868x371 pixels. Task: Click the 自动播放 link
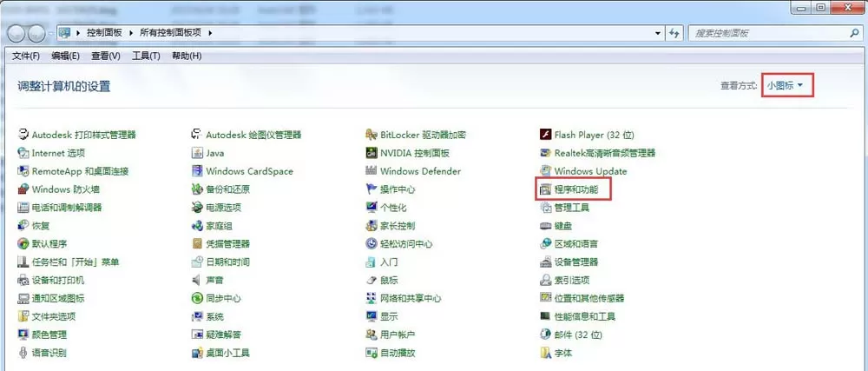[x=398, y=353]
